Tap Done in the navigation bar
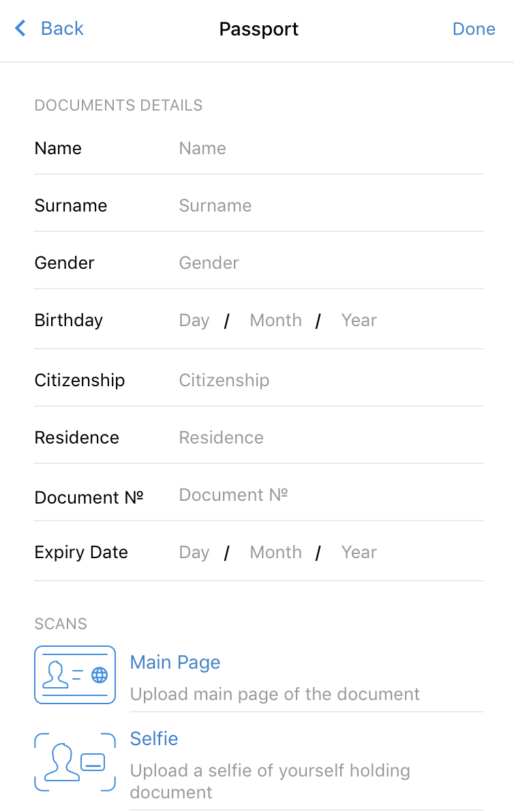Image resolution: width=514 pixels, height=812 pixels. (x=474, y=29)
